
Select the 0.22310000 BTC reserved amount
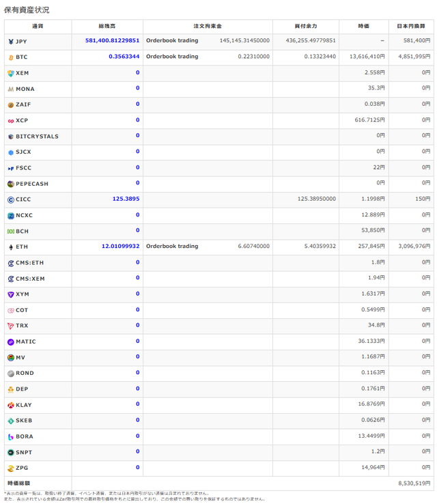coord(254,56)
